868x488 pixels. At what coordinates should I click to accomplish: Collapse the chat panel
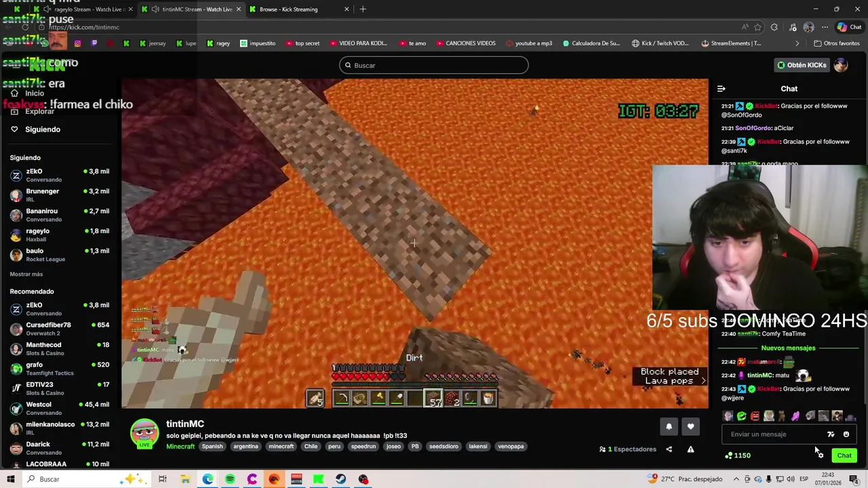coord(722,89)
